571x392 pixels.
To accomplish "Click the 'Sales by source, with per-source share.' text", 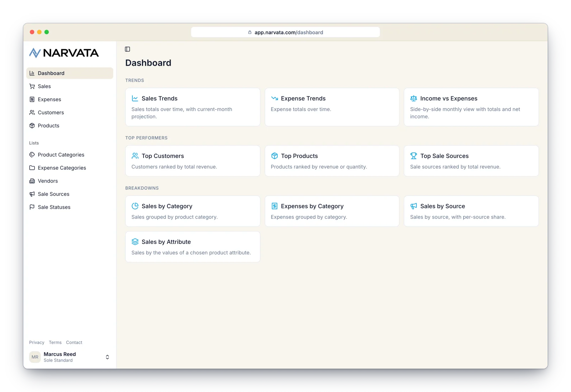I will click(458, 217).
